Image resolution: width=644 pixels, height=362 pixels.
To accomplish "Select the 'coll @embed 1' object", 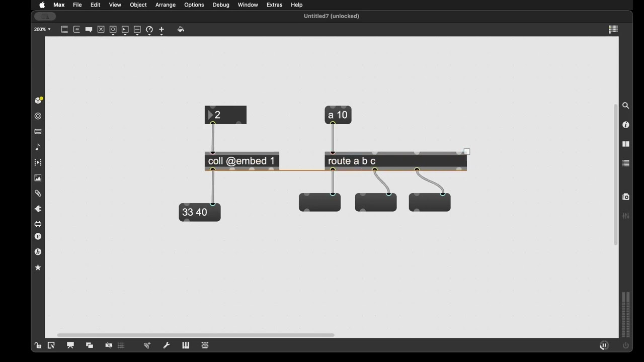I will (x=242, y=161).
